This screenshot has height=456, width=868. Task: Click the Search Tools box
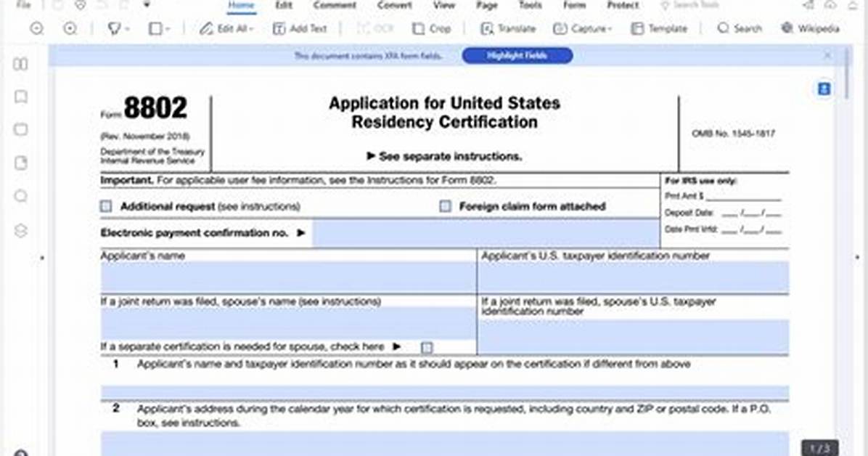click(x=689, y=5)
